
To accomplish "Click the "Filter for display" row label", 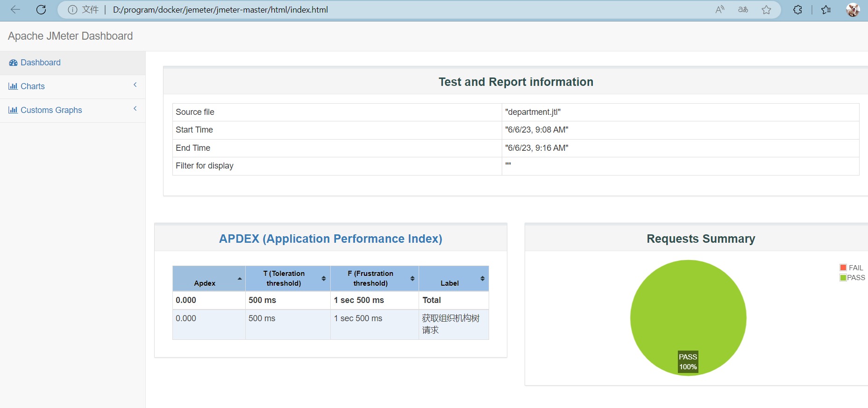I will (205, 166).
